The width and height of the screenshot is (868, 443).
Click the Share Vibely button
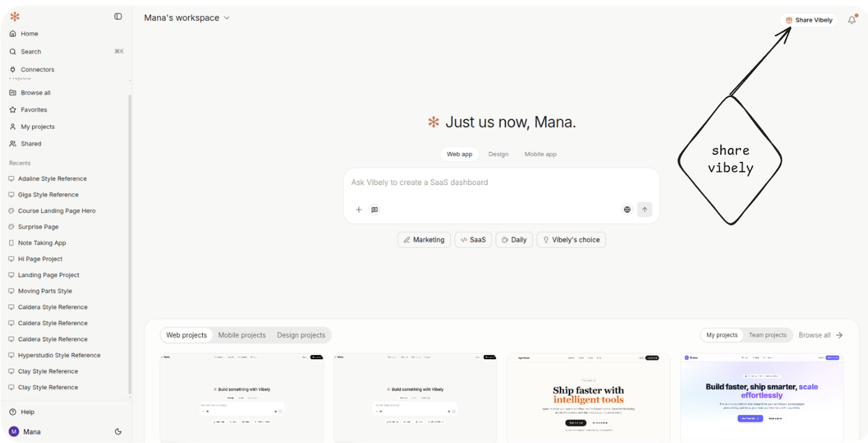click(x=809, y=20)
